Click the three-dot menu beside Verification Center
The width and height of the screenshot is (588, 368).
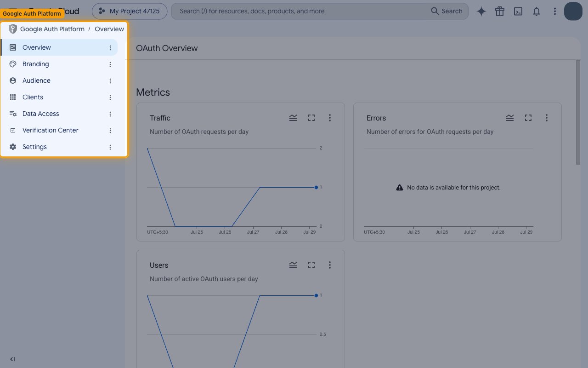click(x=110, y=131)
